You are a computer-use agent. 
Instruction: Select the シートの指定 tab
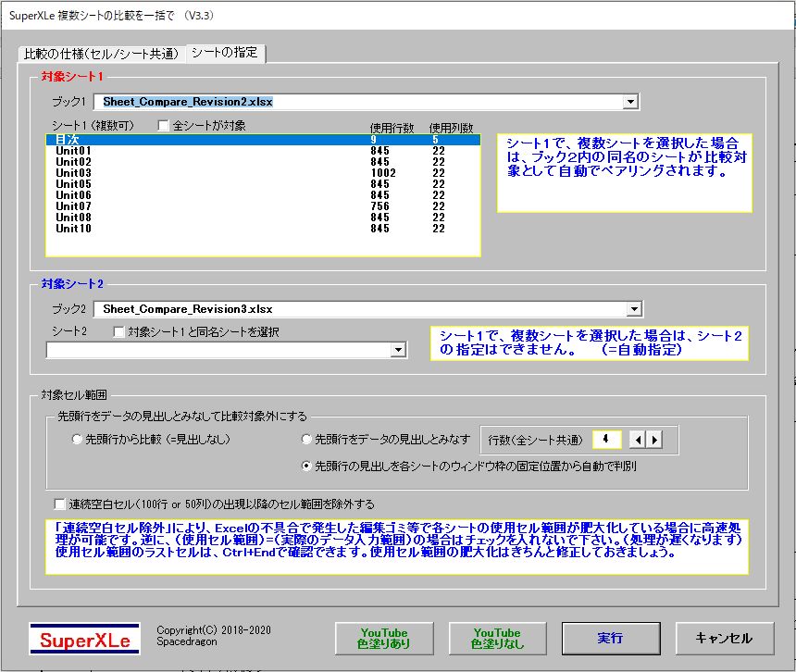(x=226, y=52)
